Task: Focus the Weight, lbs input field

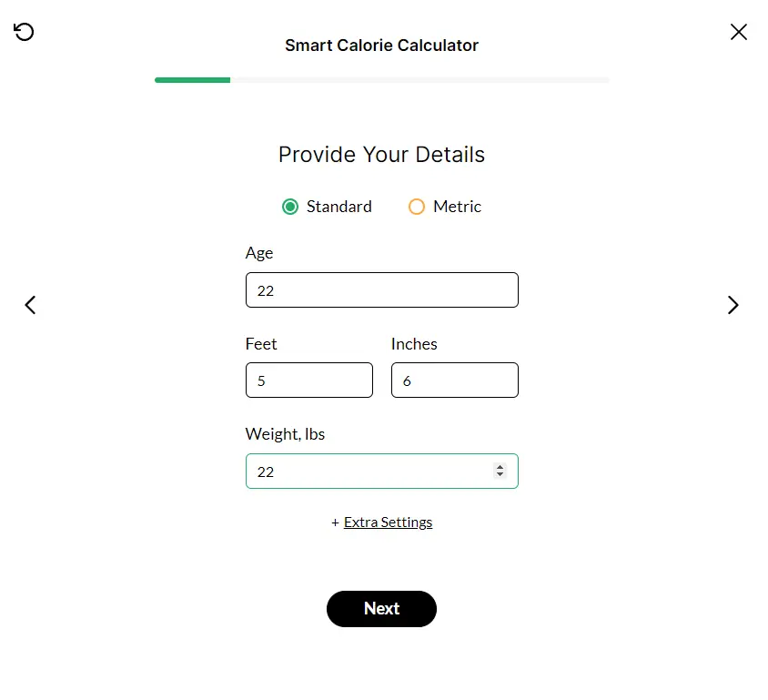Action: (x=382, y=472)
